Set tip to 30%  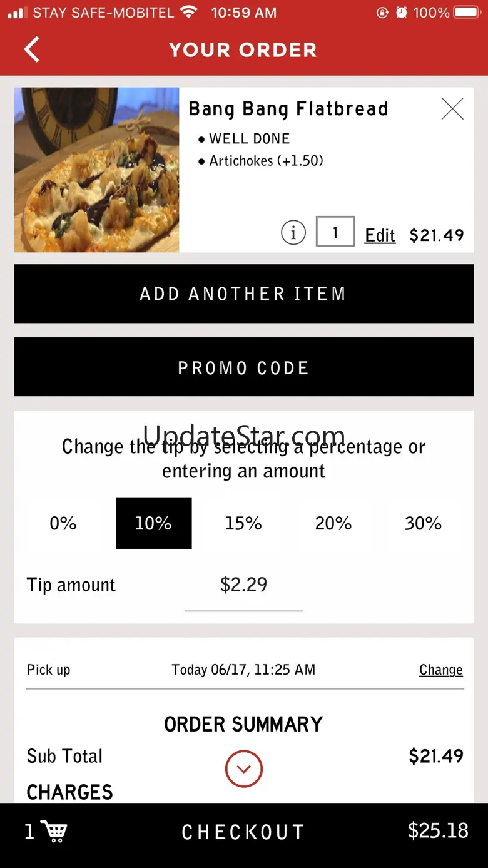click(423, 523)
